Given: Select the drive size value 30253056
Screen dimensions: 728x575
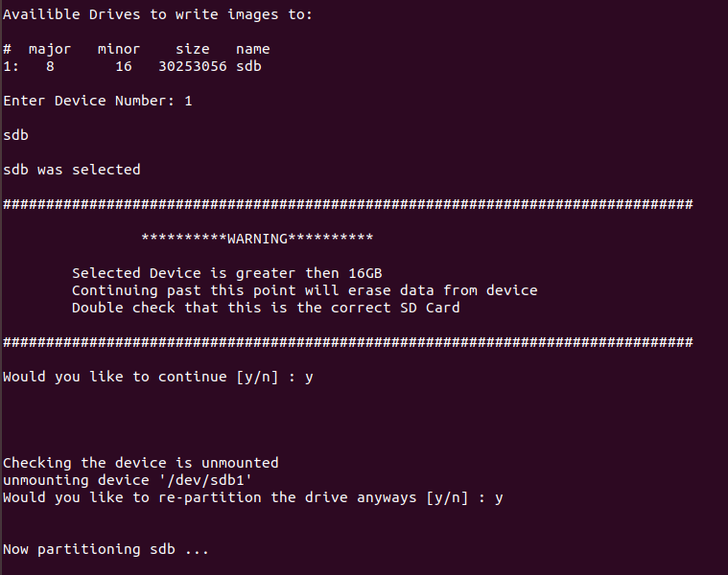Looking at the screenshot, I should [192, 66].
